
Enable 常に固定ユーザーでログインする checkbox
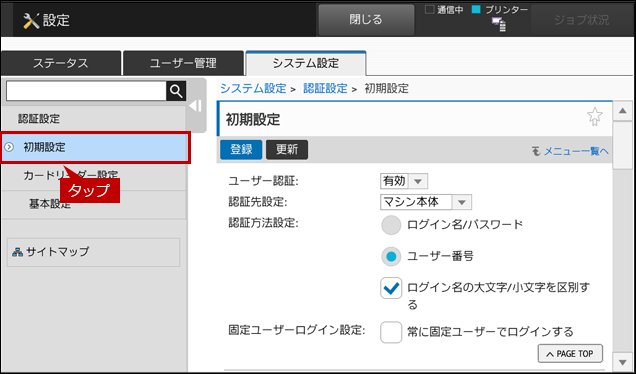pyautogui.click(x=391, y=333)
